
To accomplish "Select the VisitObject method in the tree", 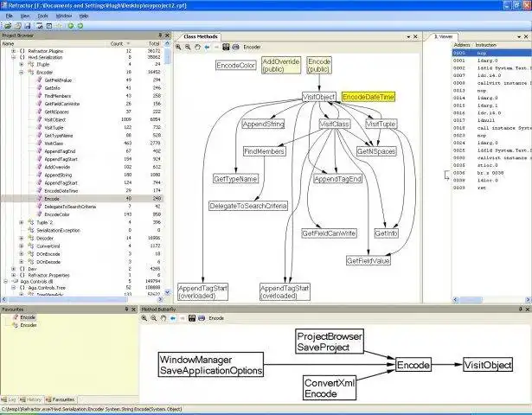I will tap(55, 119).
